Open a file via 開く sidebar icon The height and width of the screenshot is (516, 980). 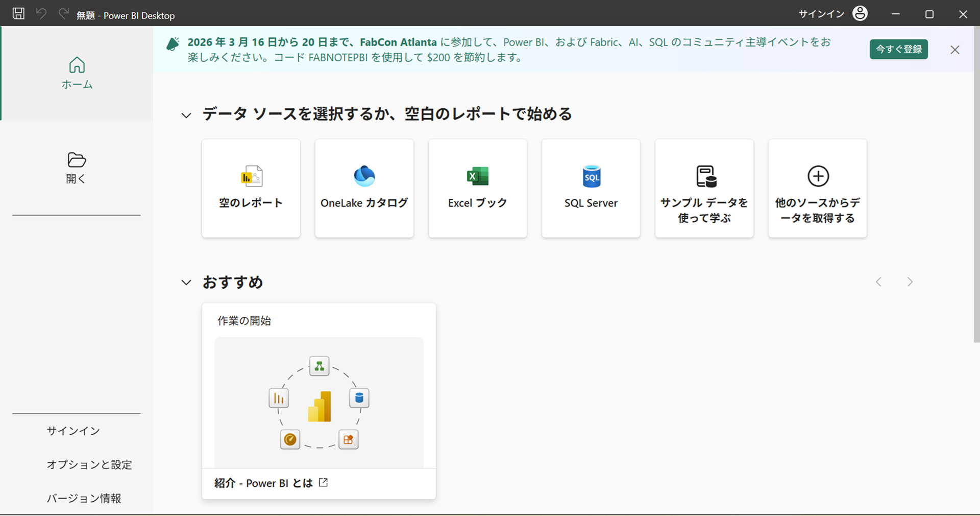pos(76,168)
